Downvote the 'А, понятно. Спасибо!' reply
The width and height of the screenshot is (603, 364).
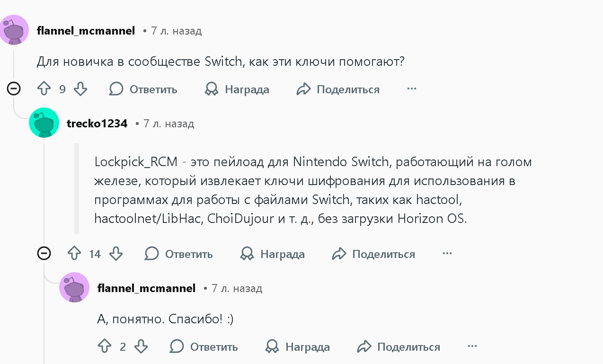(x=141, y=346)
